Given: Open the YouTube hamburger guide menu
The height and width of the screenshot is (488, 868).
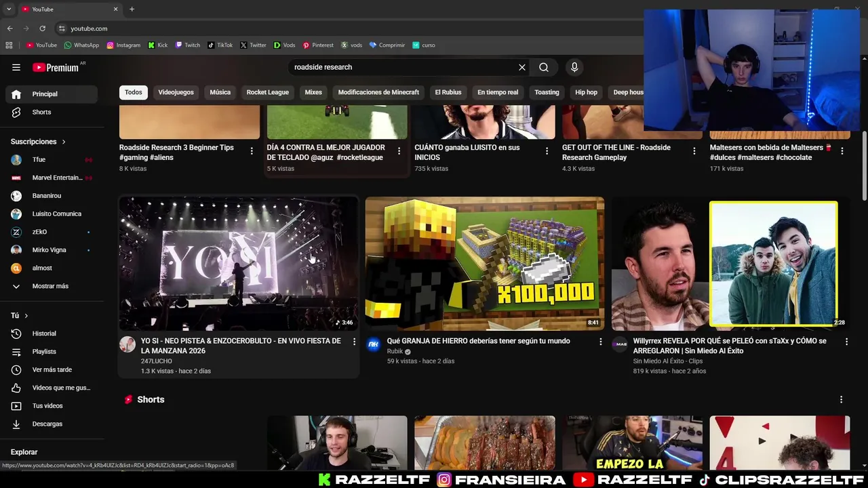Looking at the screenshot, I should click(x=16, y=67).
